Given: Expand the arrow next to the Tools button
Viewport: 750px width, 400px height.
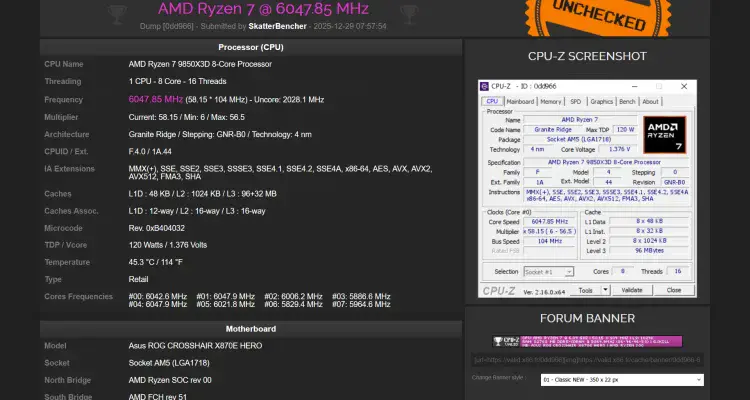Looking at the screenshot, I should coord(605,290).
